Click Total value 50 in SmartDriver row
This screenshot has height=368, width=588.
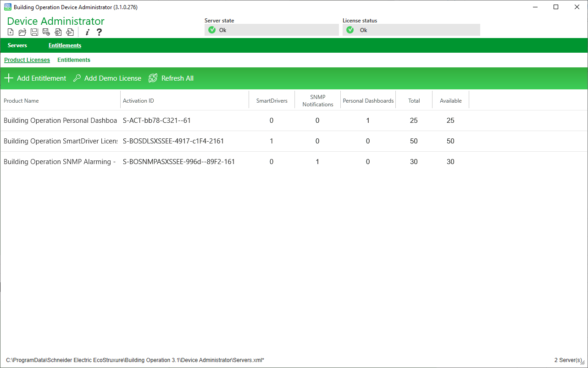[414, 141]
